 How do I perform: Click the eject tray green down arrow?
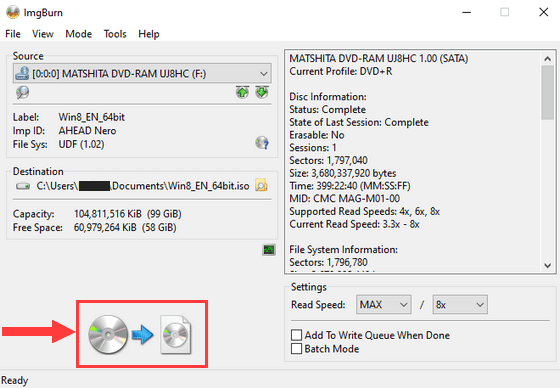click(x=262, y=92)
